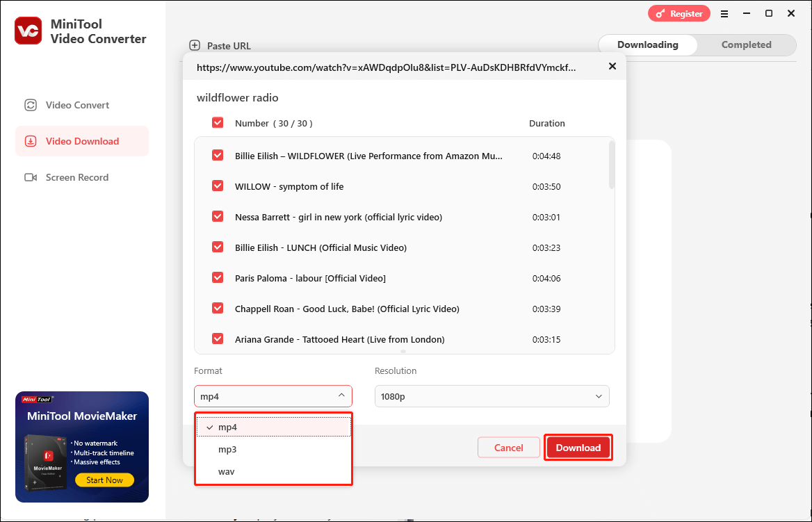Click the Video Download sidebar icon

(31, 141)
